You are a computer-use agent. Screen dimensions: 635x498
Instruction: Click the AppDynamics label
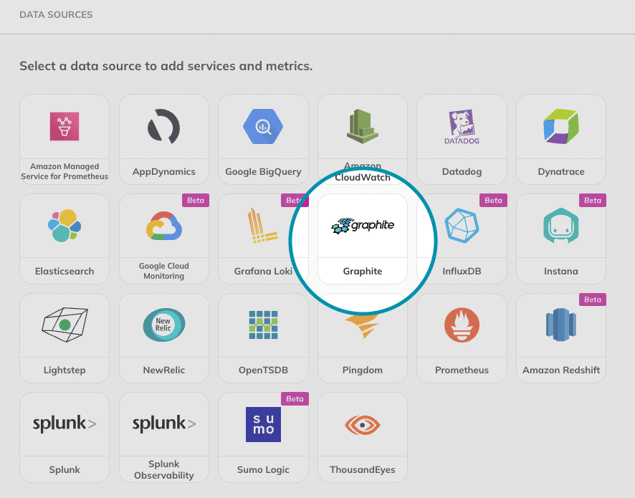coord(164,172)
